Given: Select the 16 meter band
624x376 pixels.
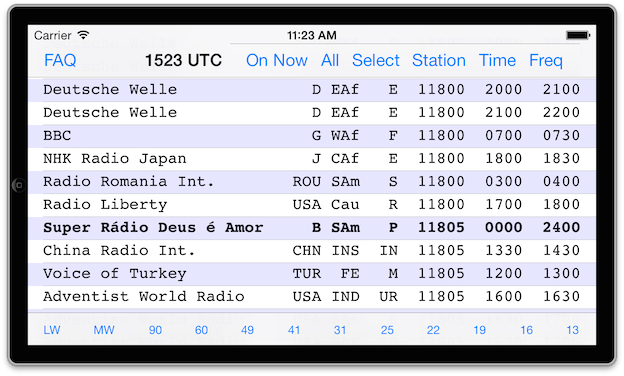Looking at the screenshot, I should tap(526, 330).
